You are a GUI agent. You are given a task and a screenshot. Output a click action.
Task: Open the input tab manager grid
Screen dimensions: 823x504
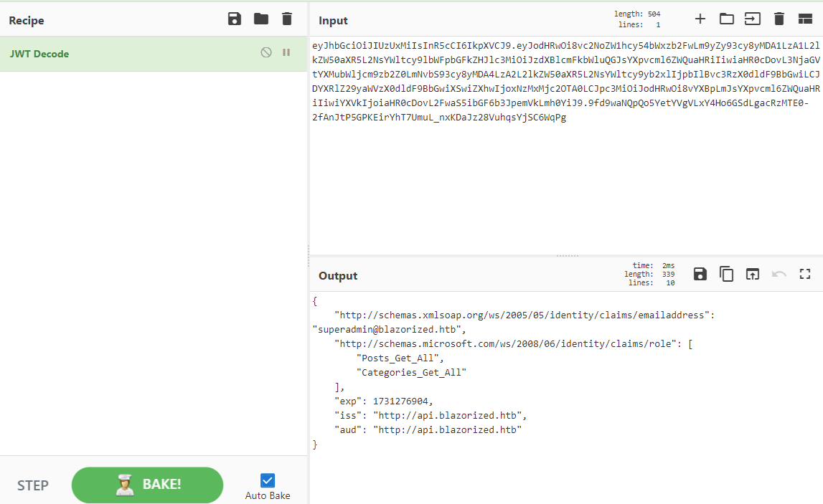coord(806,19)
